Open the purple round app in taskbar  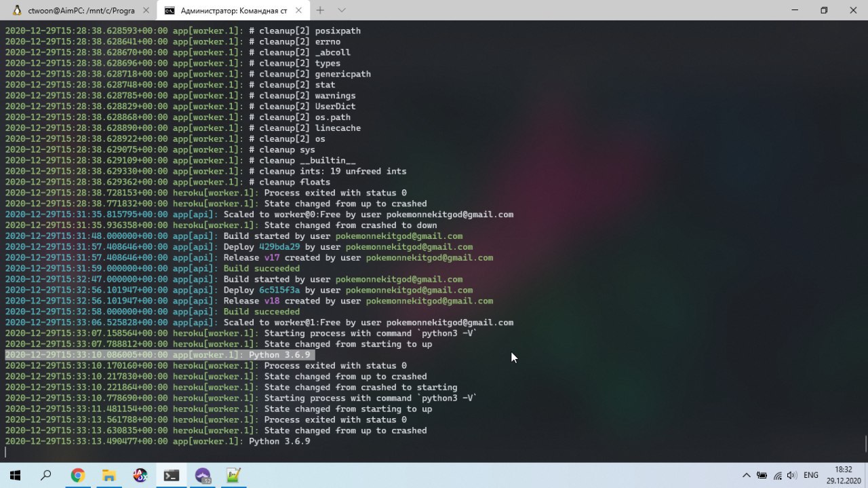tap(203, 475)
